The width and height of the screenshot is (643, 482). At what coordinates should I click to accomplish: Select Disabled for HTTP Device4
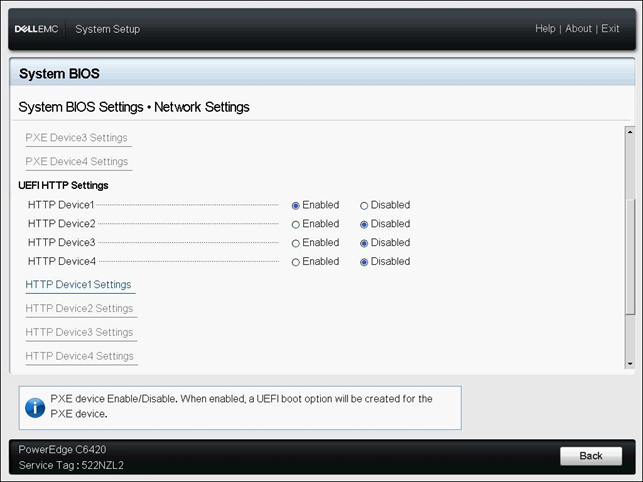[365, 262]
